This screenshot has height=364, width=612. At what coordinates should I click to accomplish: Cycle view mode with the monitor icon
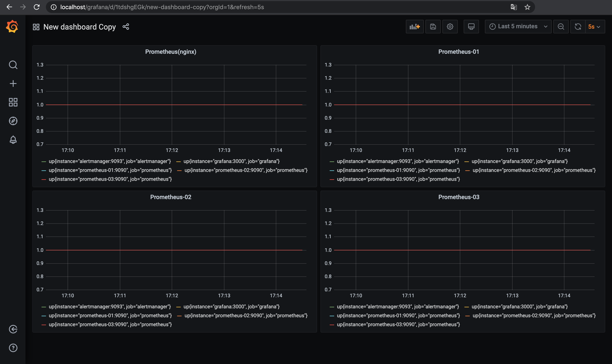(x=471, y=27)
